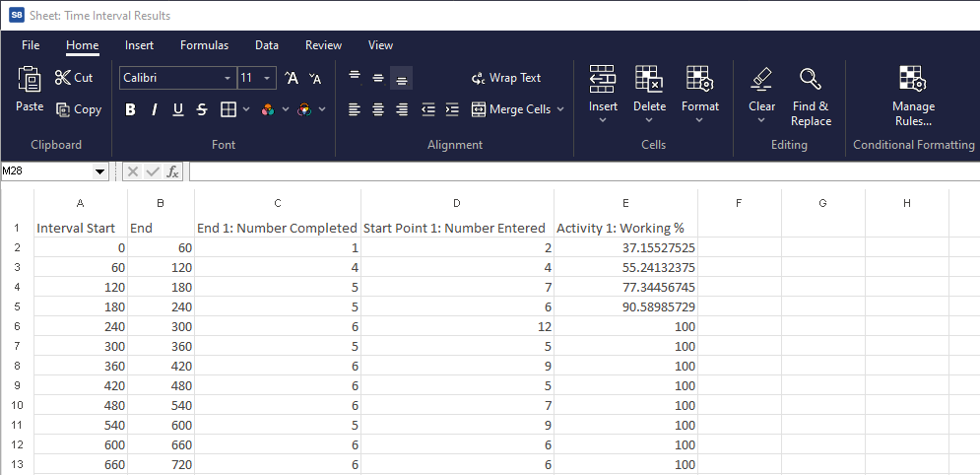Select cell containing 90.58985729

pos(625,306)
